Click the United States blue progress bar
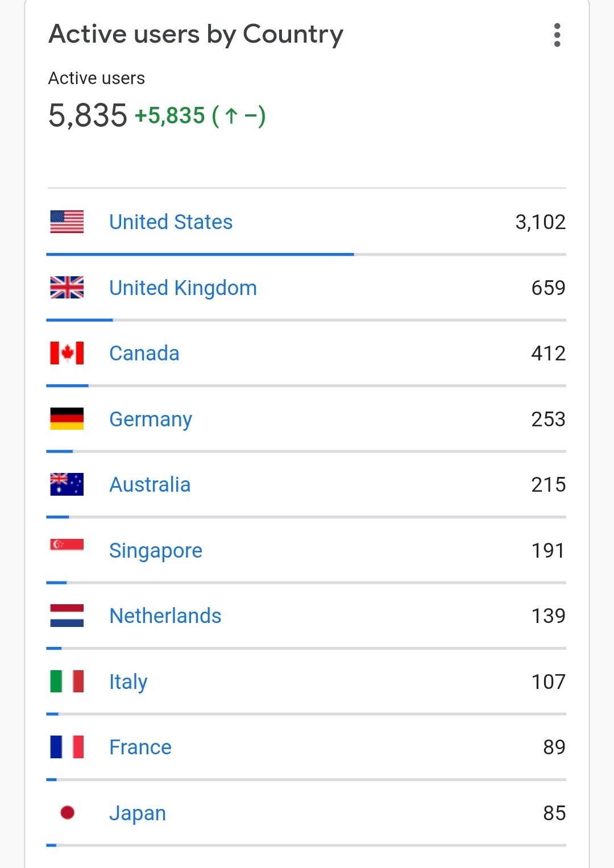 pyautogui.click(x=200, y=254)
